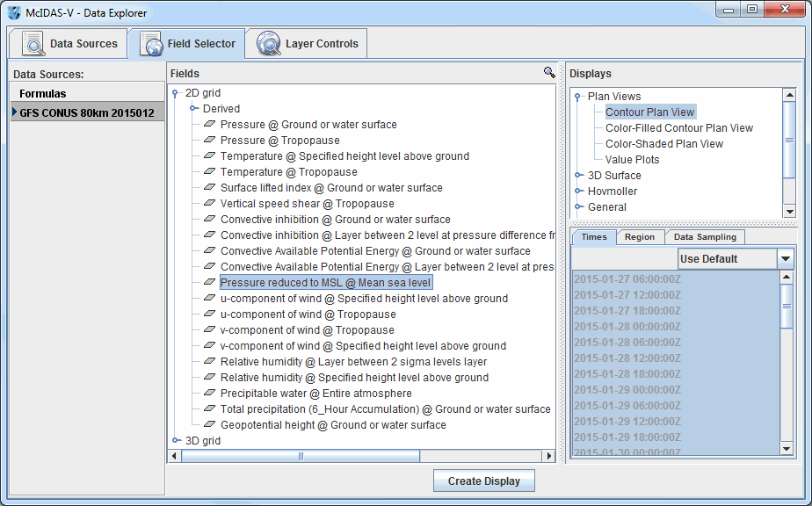This screenshot has height=506, width=812.
Task: Collapse the 2D grid tree node
Action: (176, 93)
